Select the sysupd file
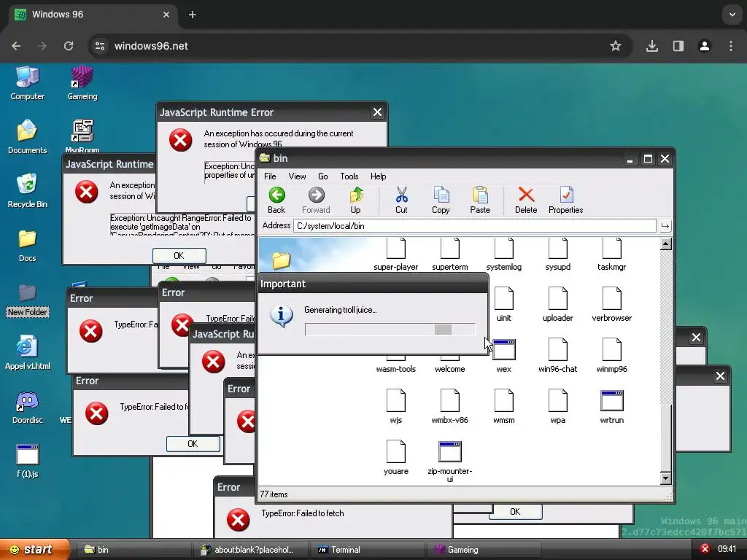This screenshot has width=747, height=560. tap(558, 254)
